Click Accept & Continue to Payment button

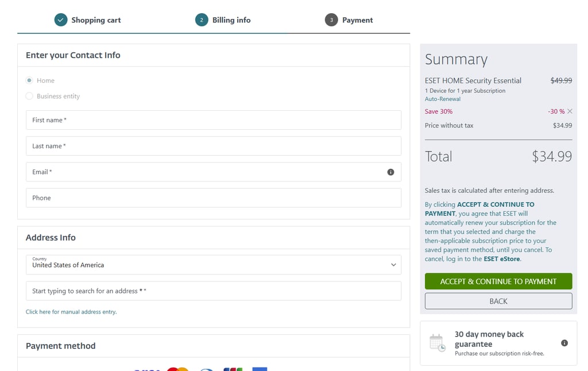[x=498, y=281]
